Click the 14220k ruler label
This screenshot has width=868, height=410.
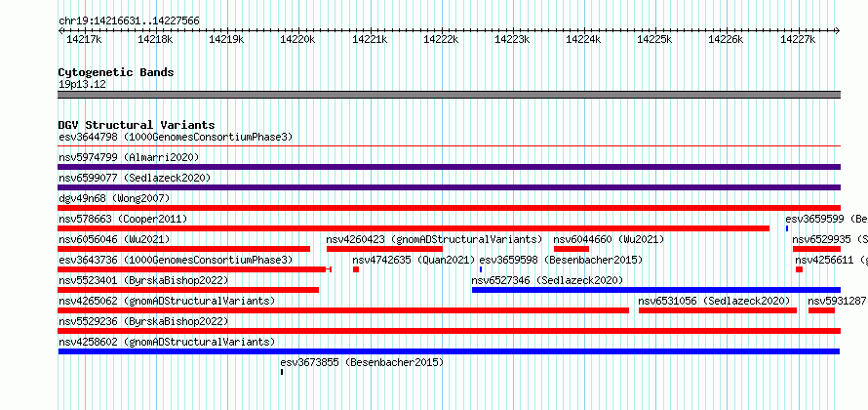click(297, 39)
